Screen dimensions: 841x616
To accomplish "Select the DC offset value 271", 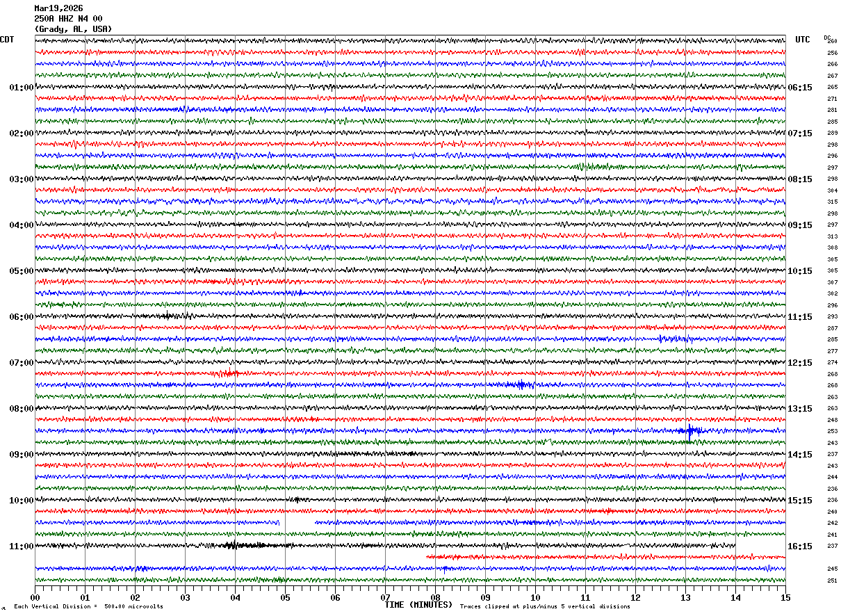I will pos(832,99).
